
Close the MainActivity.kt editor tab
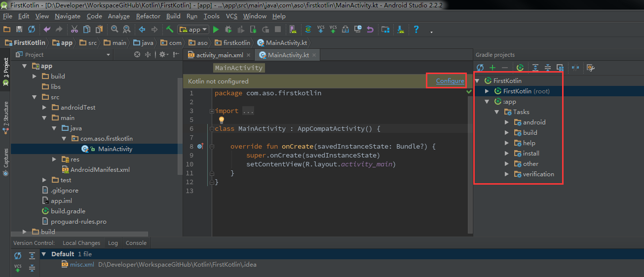point(314,55)
